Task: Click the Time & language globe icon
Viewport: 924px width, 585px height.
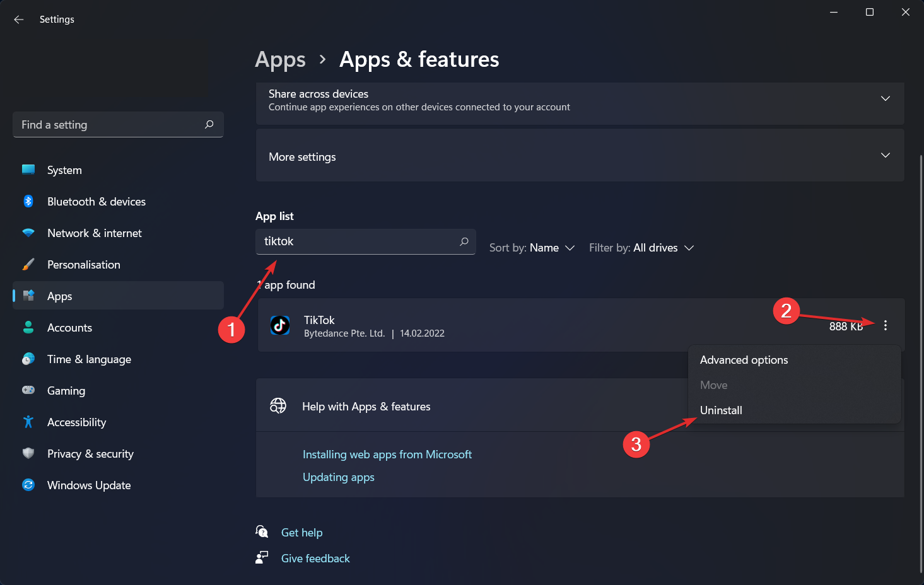Action: [x=28, y=359]
